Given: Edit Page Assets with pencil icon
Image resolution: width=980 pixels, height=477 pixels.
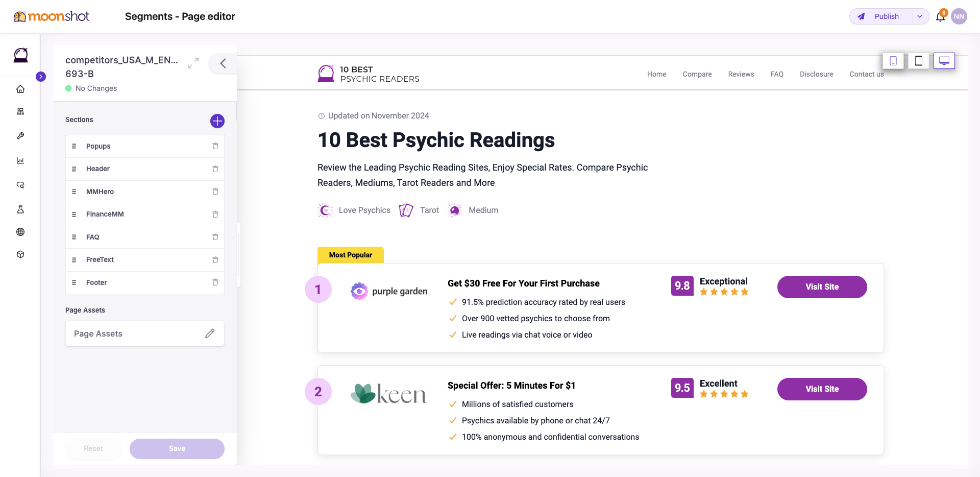Looking at the screenshot, I should pyautogui.click(x=210, y=333).
